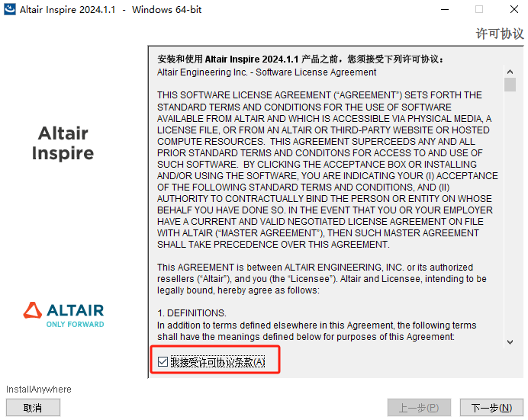Click the license scrollbar up arrow
This screenshot has width=528, height=420.
[x=510, y=72]
